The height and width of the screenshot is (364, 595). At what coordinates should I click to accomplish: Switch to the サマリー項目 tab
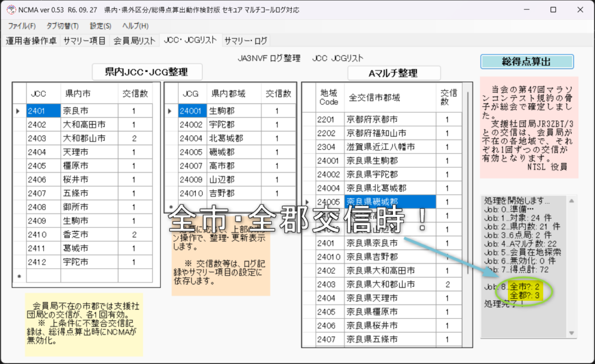coord(85,41)
